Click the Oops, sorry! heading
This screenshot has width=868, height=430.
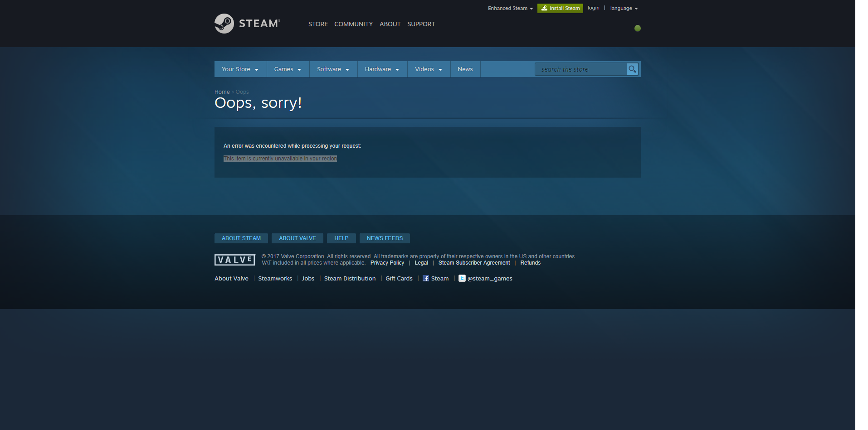[258, 103]
